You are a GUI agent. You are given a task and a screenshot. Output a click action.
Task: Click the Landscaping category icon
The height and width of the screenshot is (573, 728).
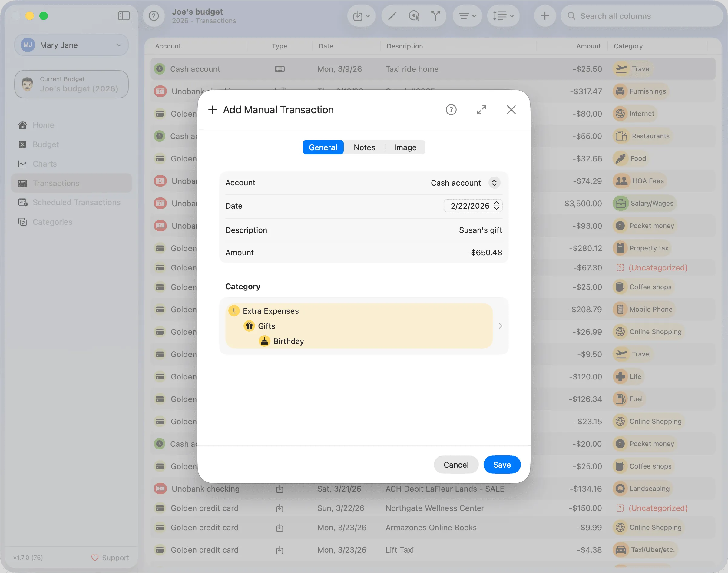pyautogui.click(x=620, y=489)
